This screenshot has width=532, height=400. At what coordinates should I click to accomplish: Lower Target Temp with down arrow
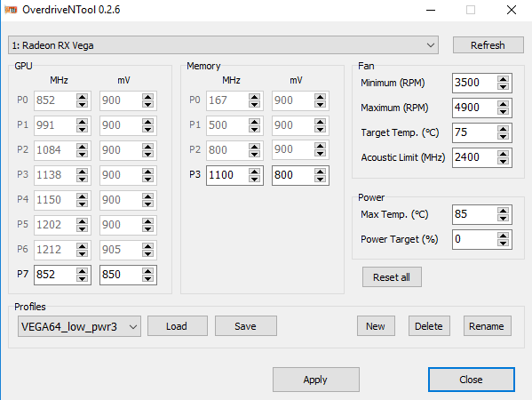pyautogui.click(x=504, y=136)
